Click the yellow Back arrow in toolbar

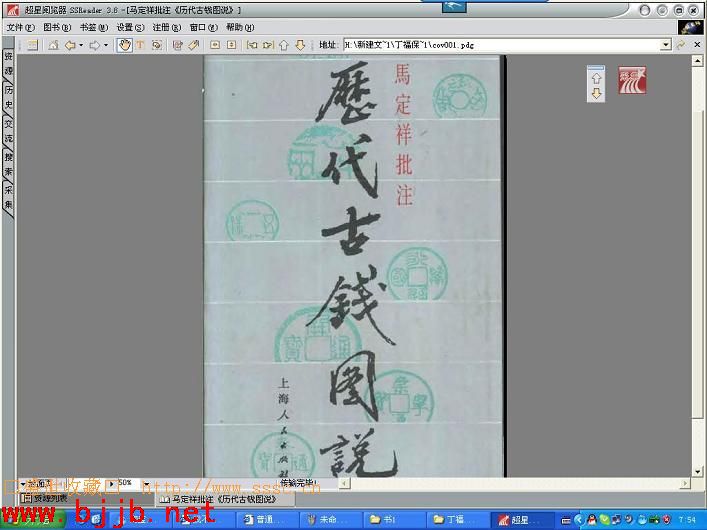pyautogui.click(x=70, y=45)
